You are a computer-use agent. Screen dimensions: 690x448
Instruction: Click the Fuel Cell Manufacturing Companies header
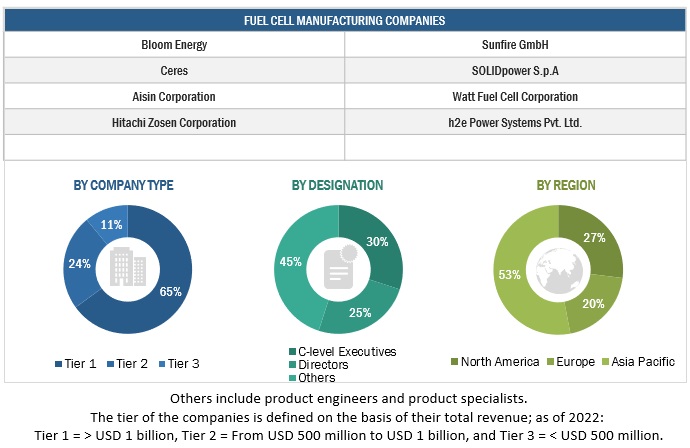344,19
